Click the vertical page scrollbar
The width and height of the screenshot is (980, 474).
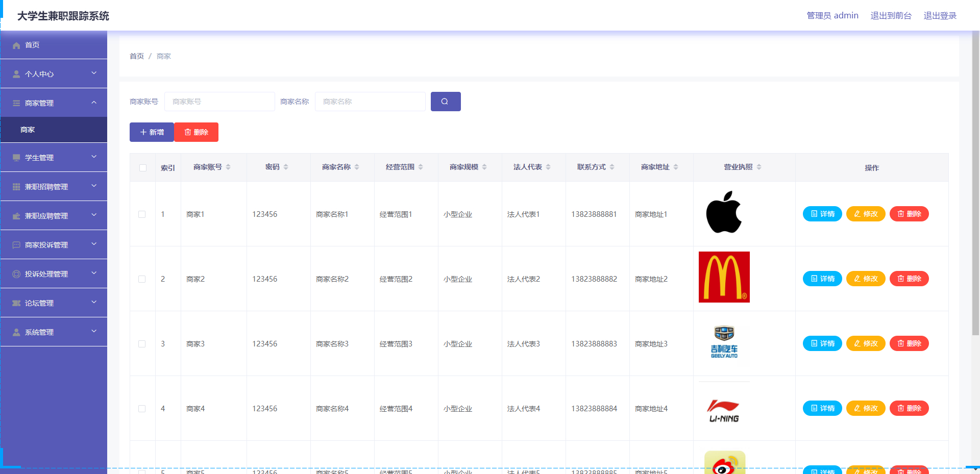tap(975, 184)
